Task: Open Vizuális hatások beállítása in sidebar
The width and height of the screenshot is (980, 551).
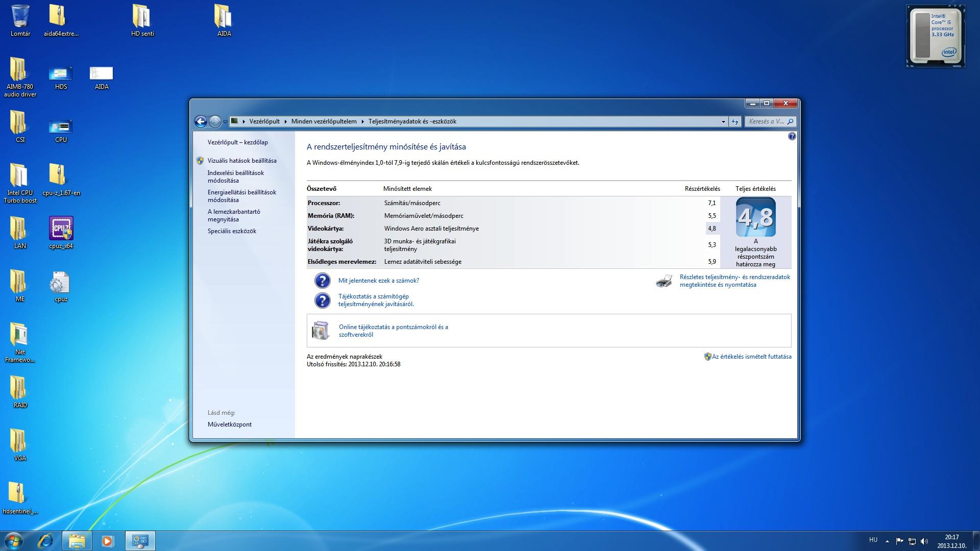Action: tap(242, 161)
